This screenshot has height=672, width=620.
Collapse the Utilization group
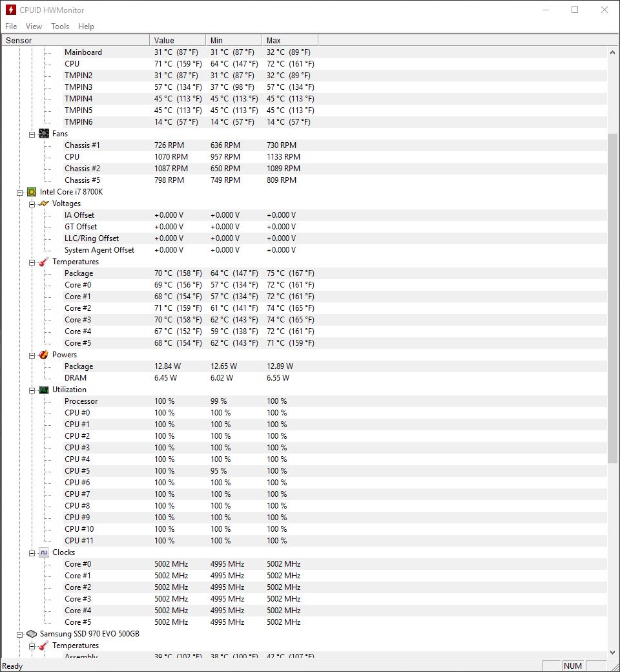[32, 390]
